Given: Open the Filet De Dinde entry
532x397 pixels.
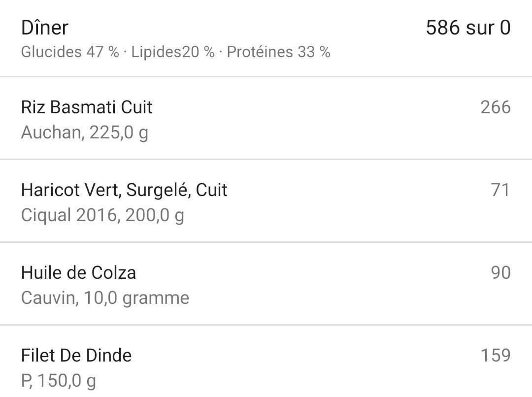Looking at the screenshot, I should click(x=76, y=356).
